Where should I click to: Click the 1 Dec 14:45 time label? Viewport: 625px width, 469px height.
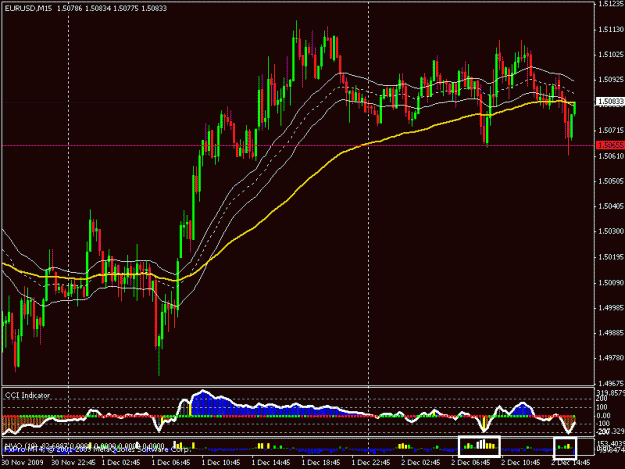pyautogui.click(x=273, y=463)
